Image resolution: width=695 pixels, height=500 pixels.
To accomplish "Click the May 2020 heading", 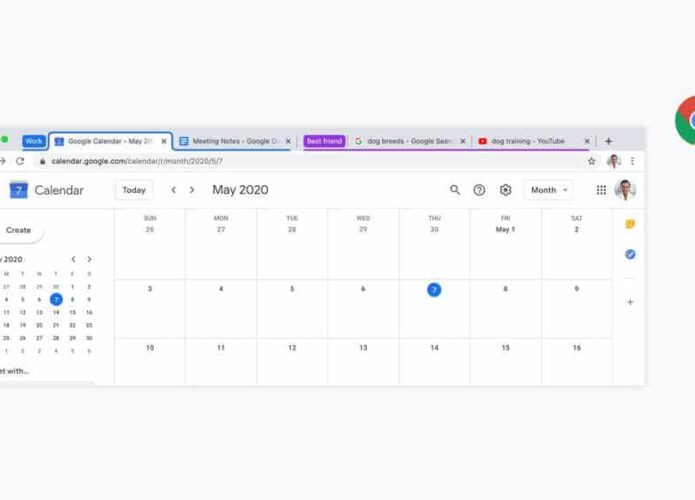I will tap(240, 190).
